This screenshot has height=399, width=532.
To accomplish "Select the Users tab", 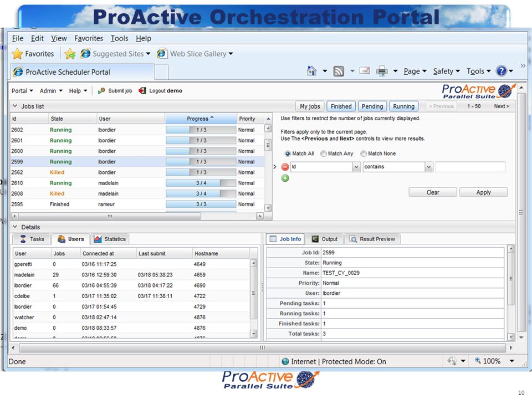I will pyautogui.click(x=70, y=239).
